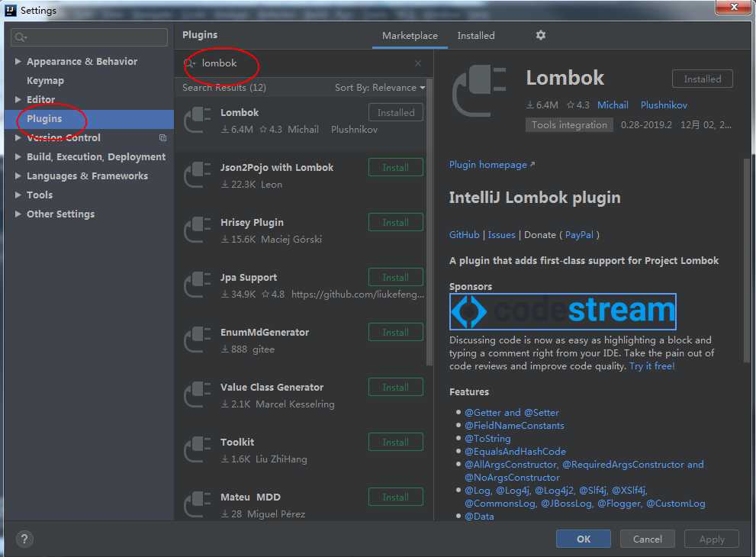756x557 pixels.
Task: Expand Build, Execution, Deployment section
Action: (18, 156)
